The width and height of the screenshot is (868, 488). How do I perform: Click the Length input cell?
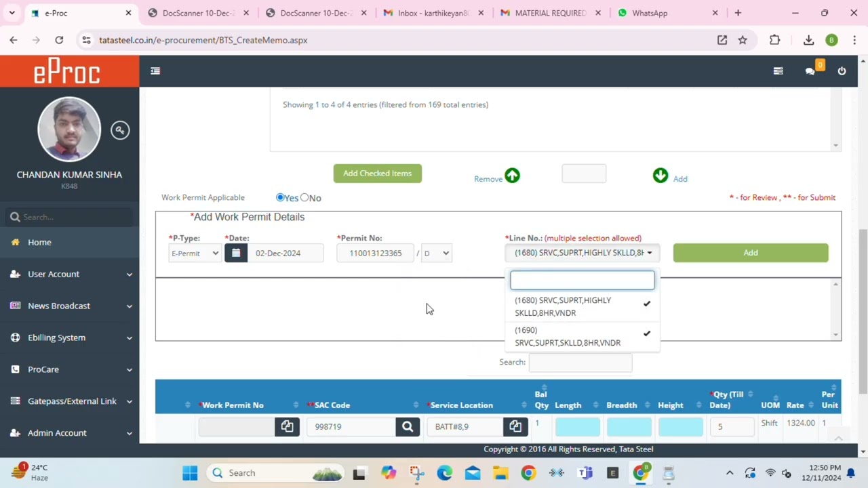coord(578,426)
